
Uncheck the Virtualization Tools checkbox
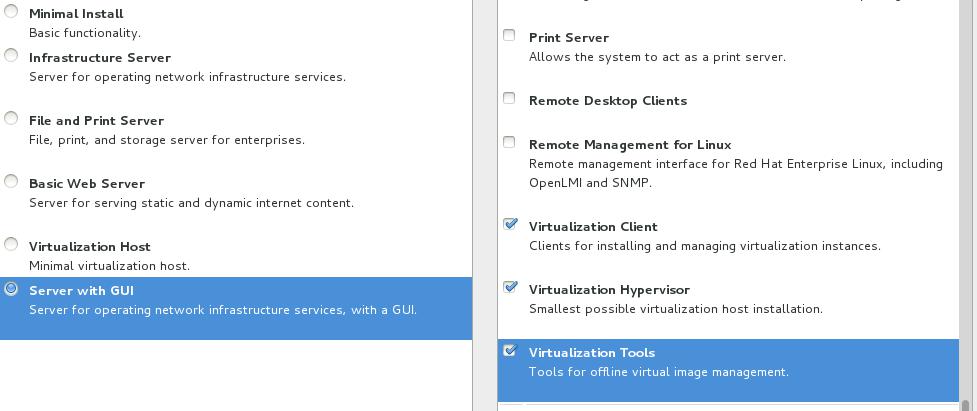point(510,350)
